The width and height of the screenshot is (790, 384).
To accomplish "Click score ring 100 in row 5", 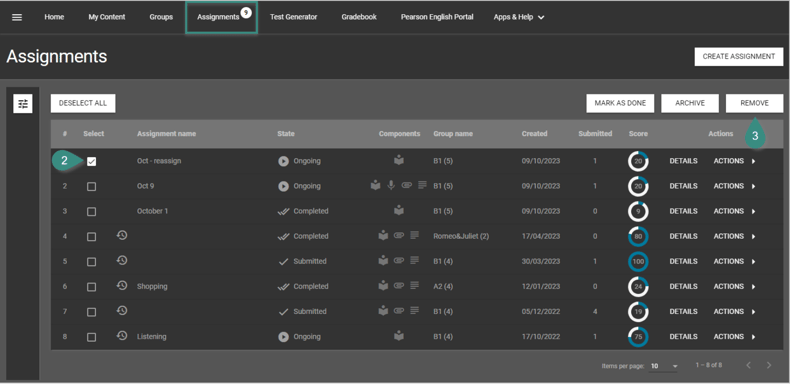I will click(x=638, y=262).
